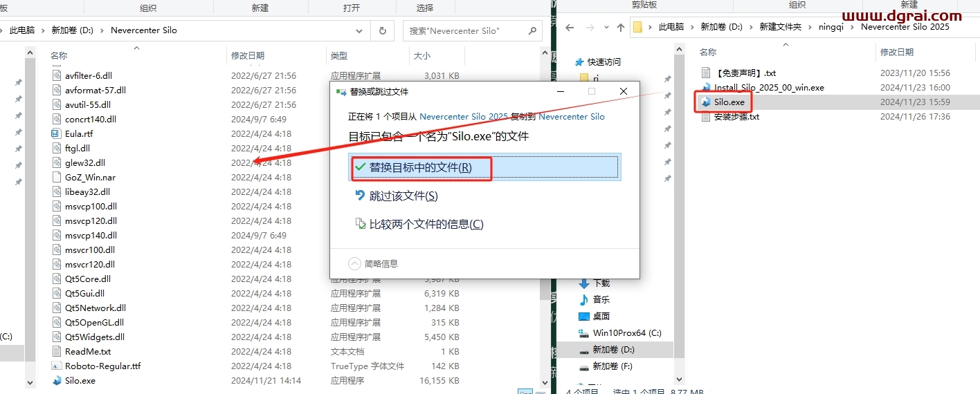The height and width of the screenshot is (394, 980).
Task: Expand chevron after 新建文件夹 in right address bar
Action: point(810,27)
